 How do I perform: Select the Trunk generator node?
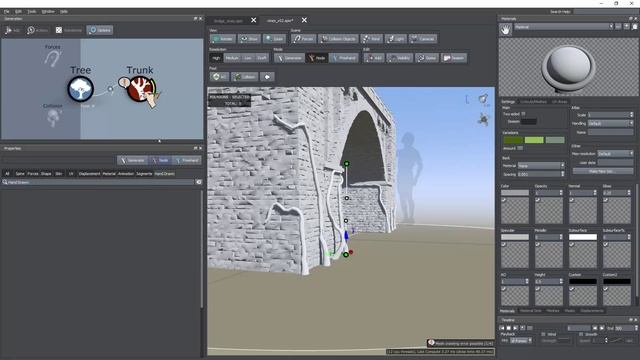(x=139, y=89)
